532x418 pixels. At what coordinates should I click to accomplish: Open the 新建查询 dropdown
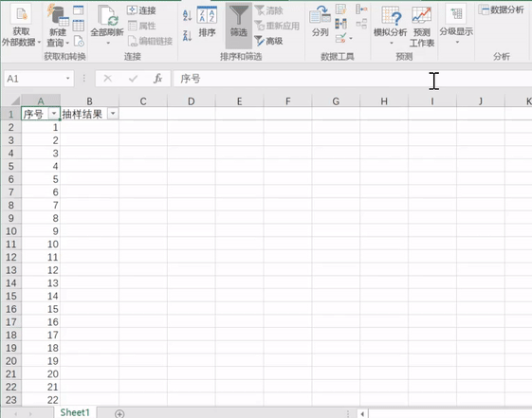(x=58, y=26)
